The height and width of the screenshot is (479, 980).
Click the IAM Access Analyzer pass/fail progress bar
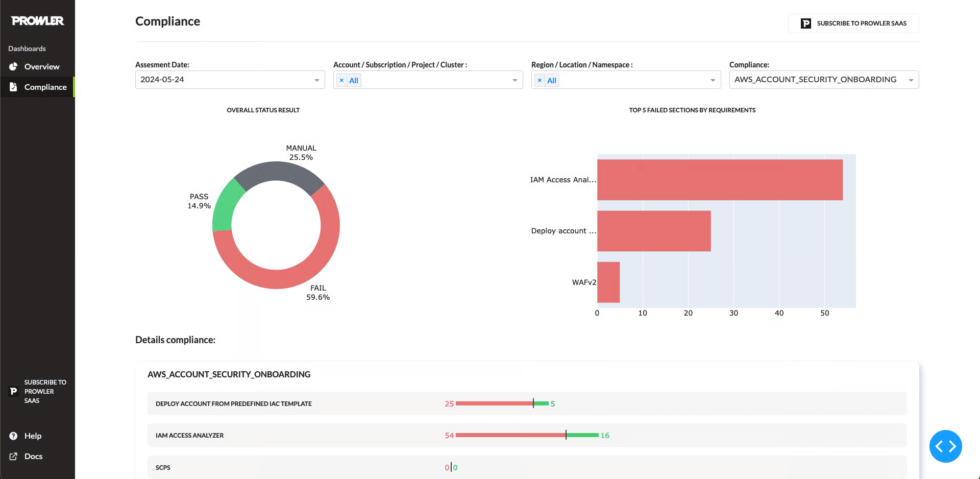pyautogui.click(x=527, y=435)
